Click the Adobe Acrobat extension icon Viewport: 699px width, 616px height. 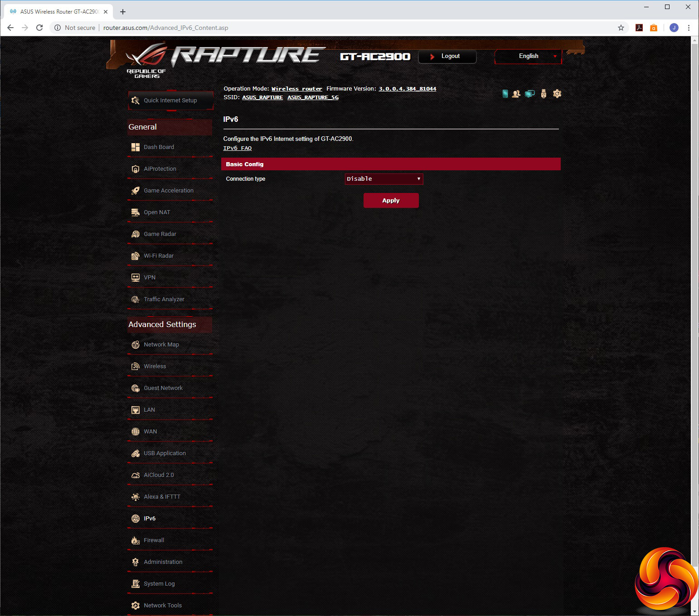(639, 28)
